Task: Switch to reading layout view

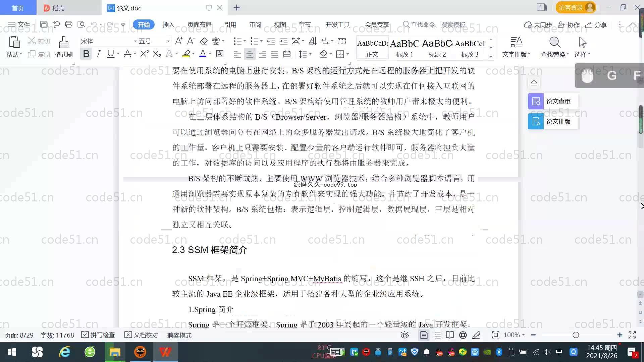Action: click(x=450, y=335)
